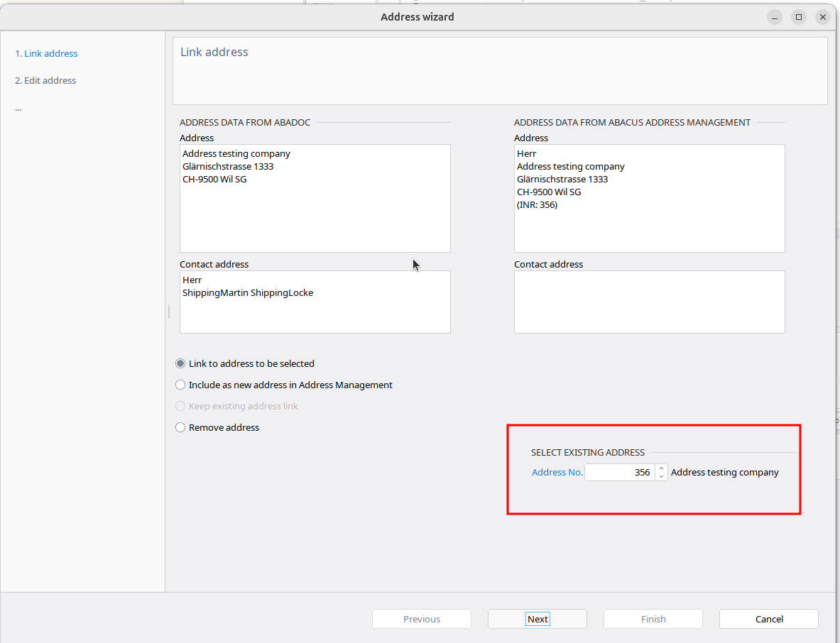This screenshot has height=643, width=840.
Task: Click the Previous button
Action: point(422,619)
